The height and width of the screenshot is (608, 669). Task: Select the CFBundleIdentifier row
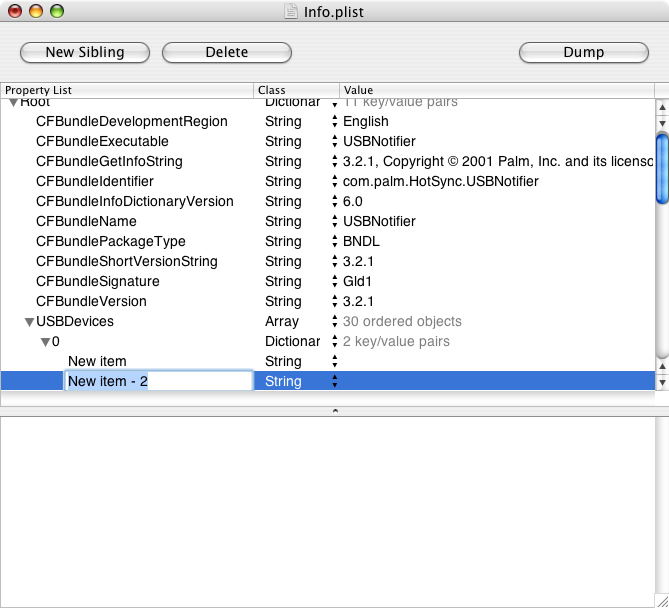(x=328, y=181)
